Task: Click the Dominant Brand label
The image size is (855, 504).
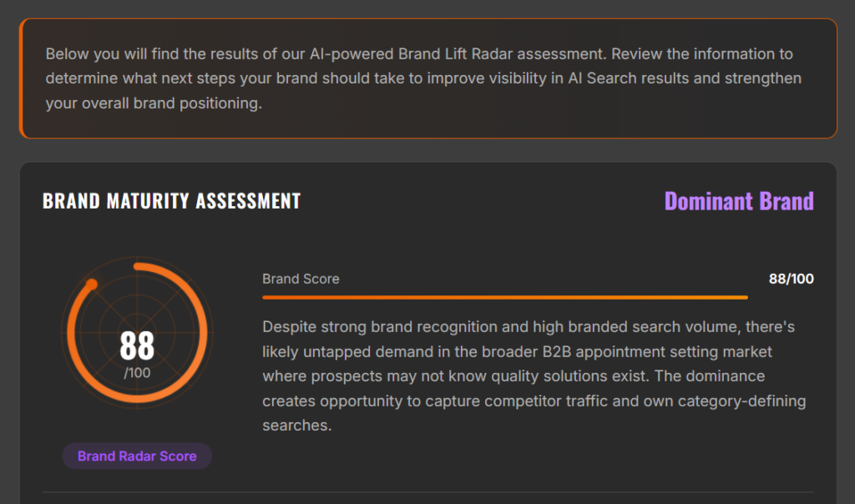Action: click(x=738, y=201)
